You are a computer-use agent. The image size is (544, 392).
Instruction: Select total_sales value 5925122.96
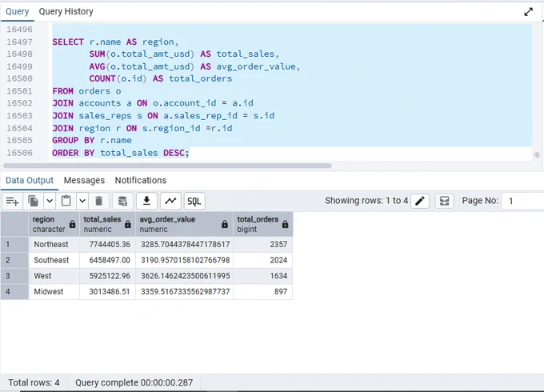[107, 276]
